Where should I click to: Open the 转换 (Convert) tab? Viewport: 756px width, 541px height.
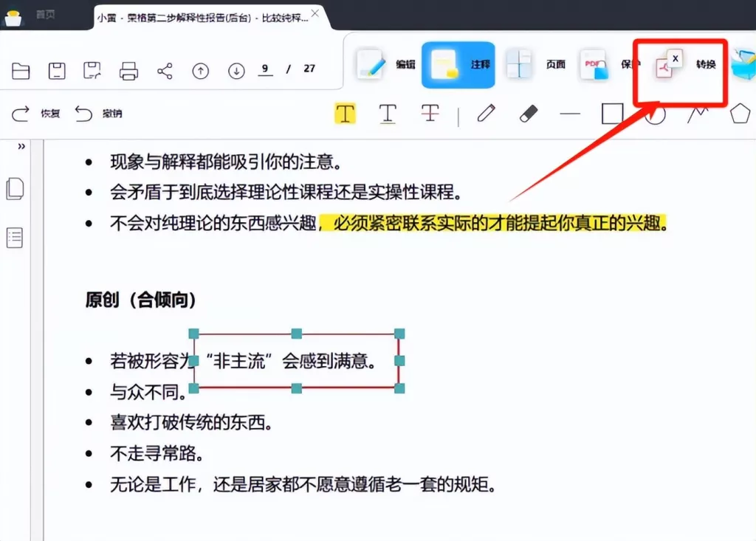[x=686, y=65]
